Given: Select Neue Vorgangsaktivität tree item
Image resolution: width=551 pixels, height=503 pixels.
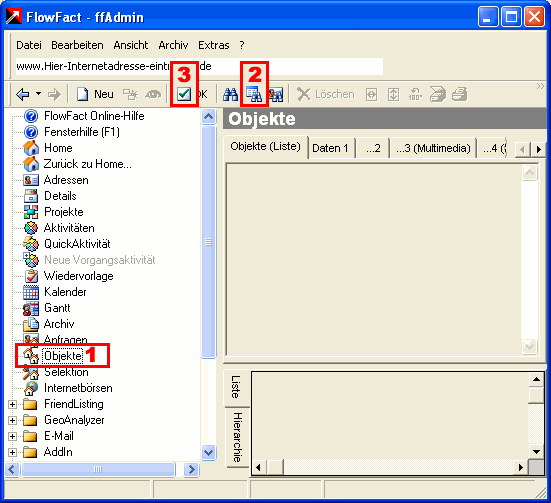Looking at the screenshot, I should (99, 260).
